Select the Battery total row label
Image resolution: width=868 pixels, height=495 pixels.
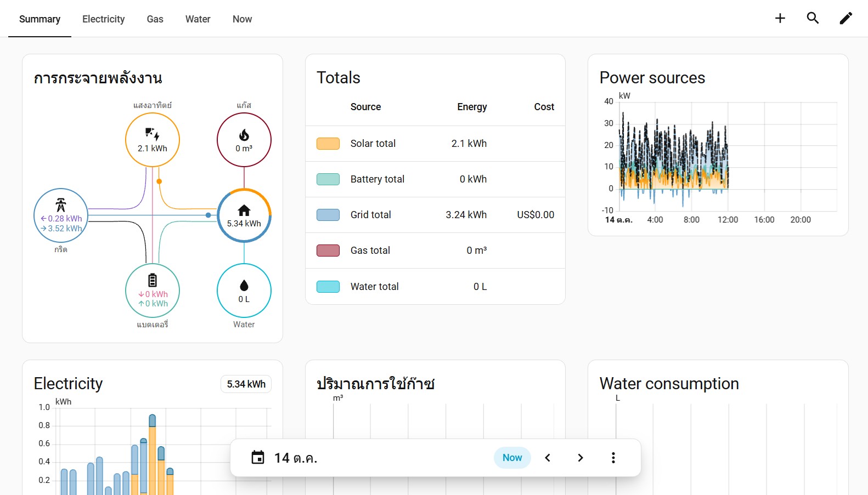[x=377, y=179]
